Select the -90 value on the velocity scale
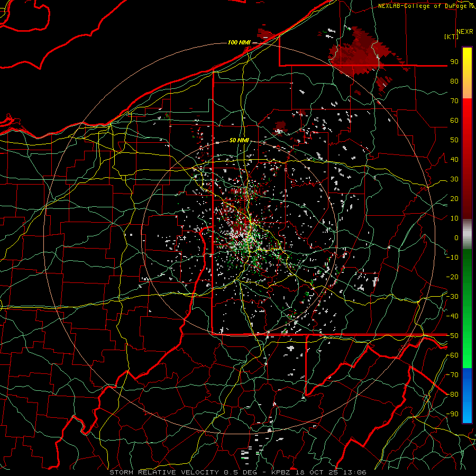This screenshot has height=476, width=476. pyautogui.click(x=452, y=414)
